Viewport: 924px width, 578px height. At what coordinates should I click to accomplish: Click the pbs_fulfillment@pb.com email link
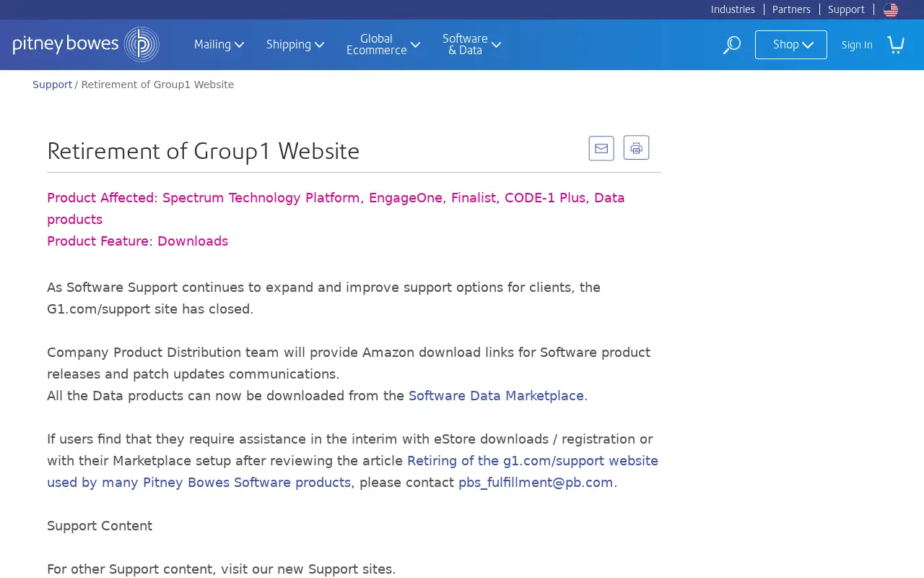(536, 483)
